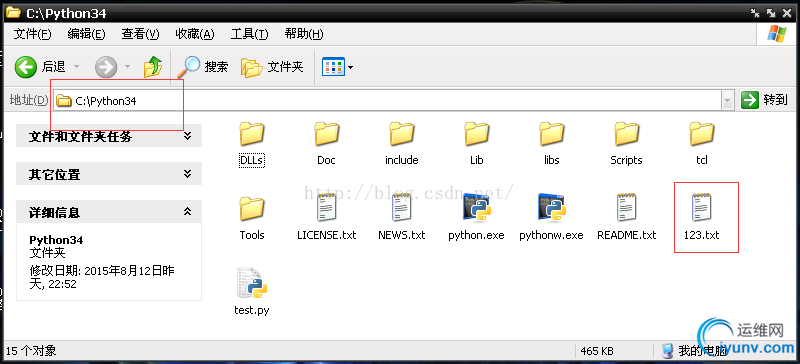Select the Doc folder icon
The image size is (800, 364).
(327, 134)
